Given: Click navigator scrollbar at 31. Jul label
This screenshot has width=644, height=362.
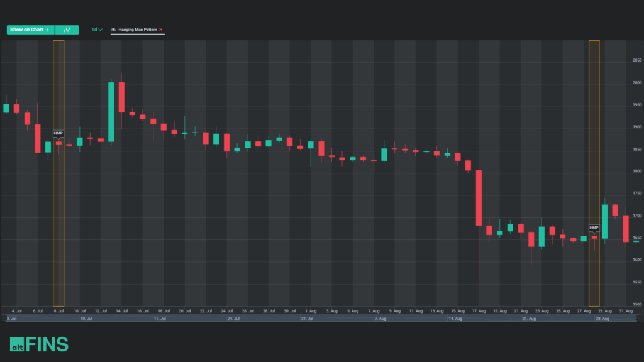Looking at the screenshot, I should click(307, 319).
